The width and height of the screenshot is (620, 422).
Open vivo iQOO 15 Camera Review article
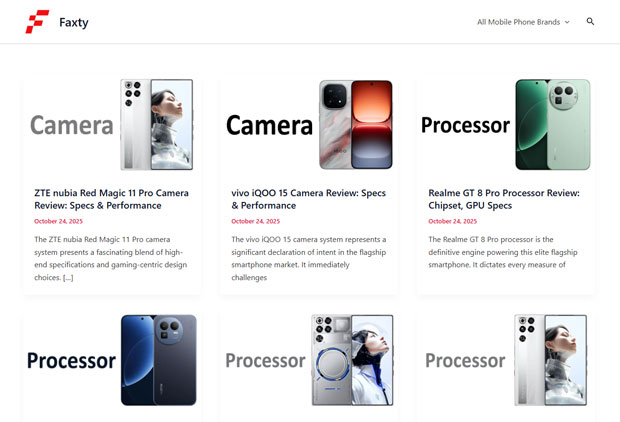pos(308,199)
